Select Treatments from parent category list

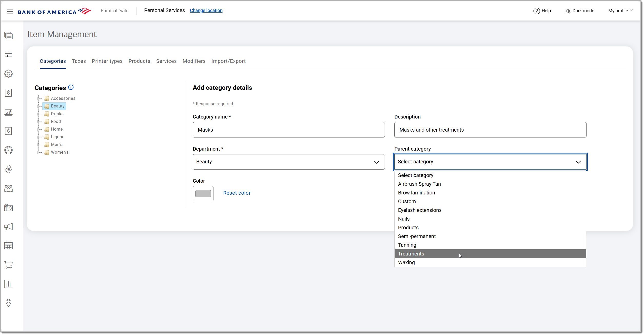(x=411, y=254)
